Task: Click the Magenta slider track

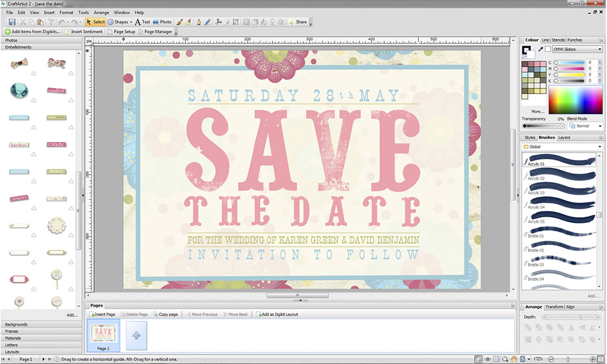Action: [x=569, y=69]
